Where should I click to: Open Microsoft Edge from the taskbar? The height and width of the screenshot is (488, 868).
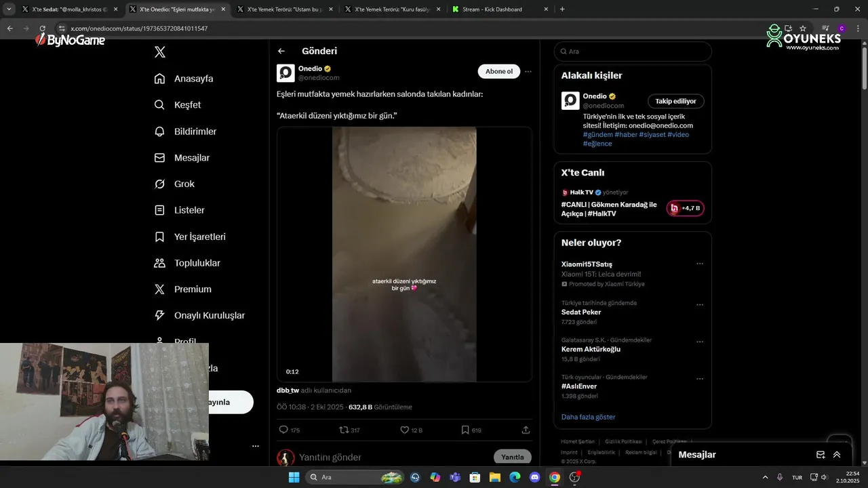point(515,477)
